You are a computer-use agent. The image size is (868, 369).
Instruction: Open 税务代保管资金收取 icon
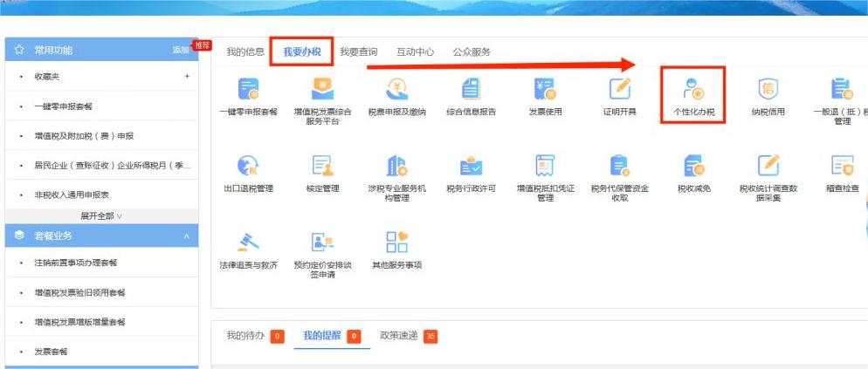pyautogui.click(x=619, y=166)
